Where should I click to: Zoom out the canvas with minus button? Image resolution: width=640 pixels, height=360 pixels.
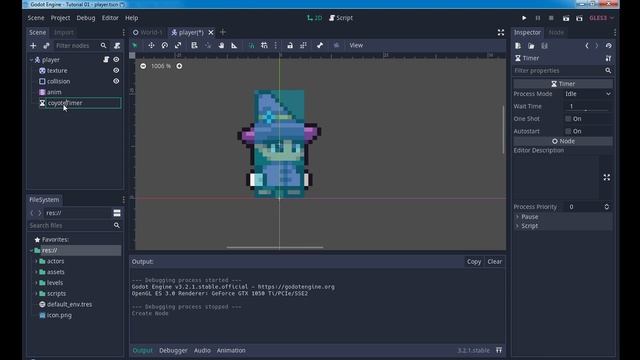(143, 66)
